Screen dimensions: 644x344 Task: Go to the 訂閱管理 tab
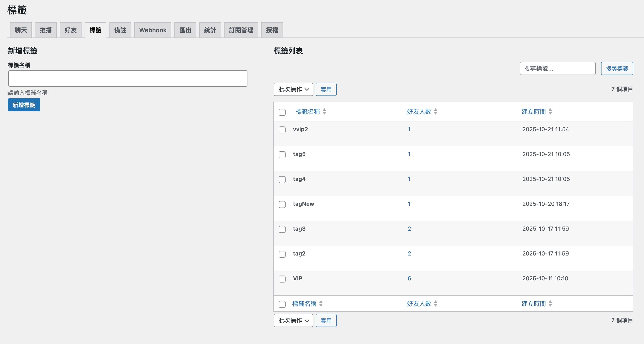tap(241, 30)
